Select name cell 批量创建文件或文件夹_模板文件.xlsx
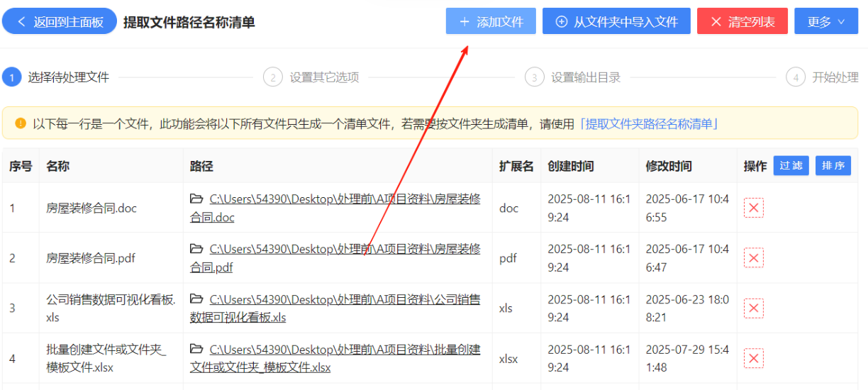The image size is (868, 390). [106, 359]
